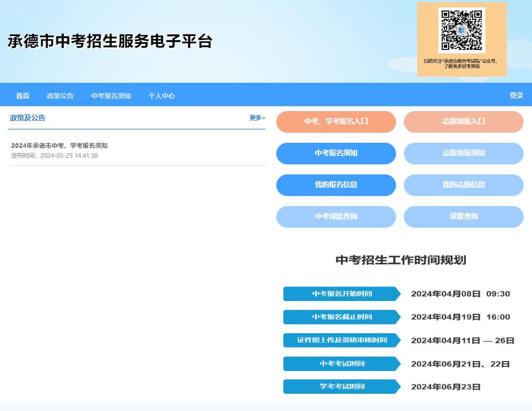
Task: Open 中考报名须知 in the navigation bar
Action: [x=111, y=96]
